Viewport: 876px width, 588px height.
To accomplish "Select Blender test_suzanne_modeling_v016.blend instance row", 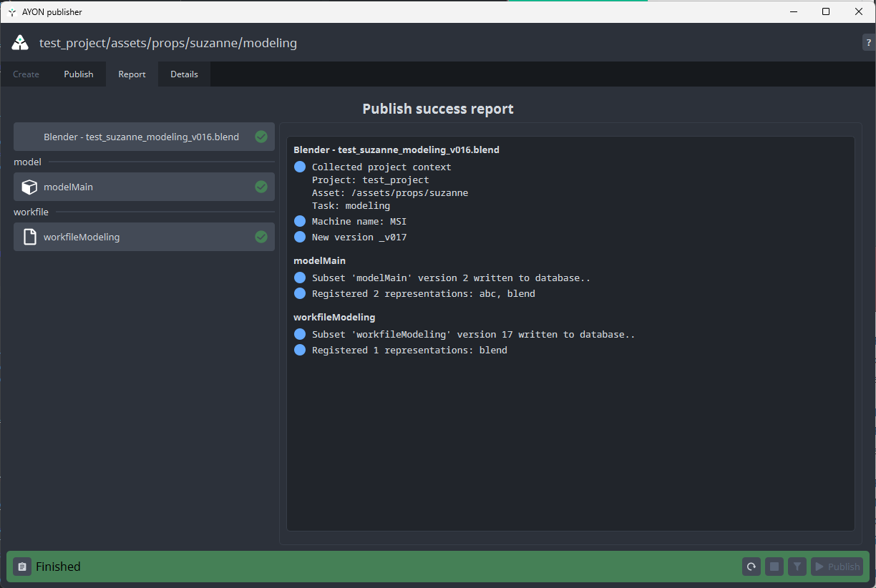I will pyautogui.click(x=144, y=137).
